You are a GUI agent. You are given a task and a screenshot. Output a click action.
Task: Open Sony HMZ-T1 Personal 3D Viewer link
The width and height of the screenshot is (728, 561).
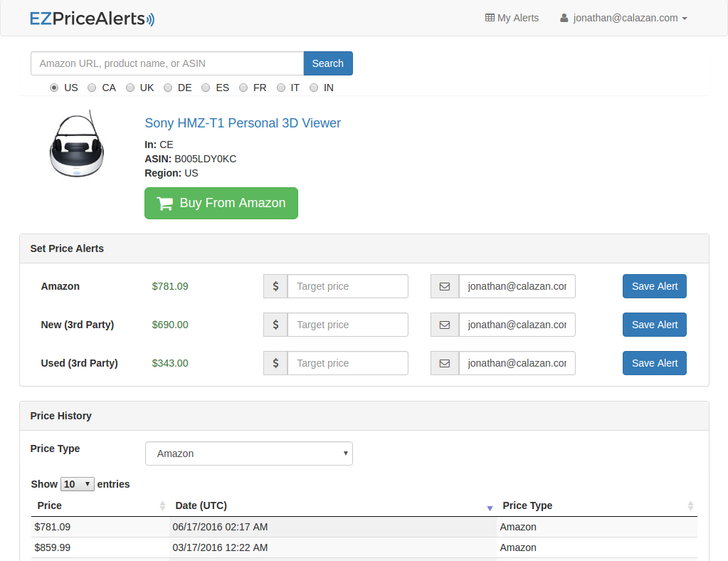243,123
